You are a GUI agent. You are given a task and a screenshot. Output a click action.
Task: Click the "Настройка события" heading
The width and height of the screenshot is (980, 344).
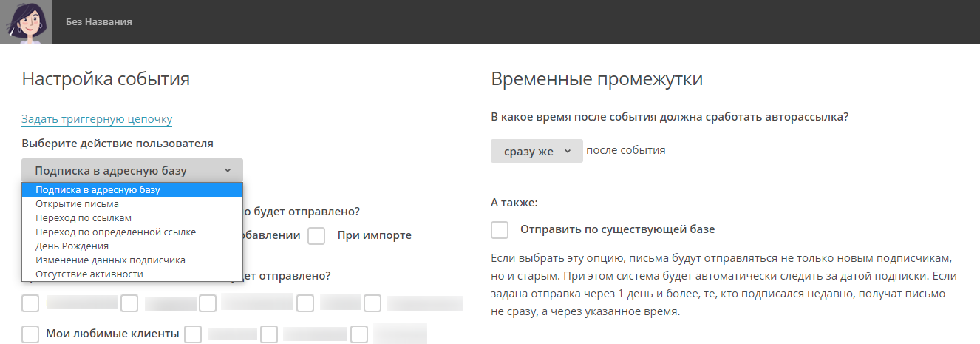pyautogui.click(x=106, y=79)
